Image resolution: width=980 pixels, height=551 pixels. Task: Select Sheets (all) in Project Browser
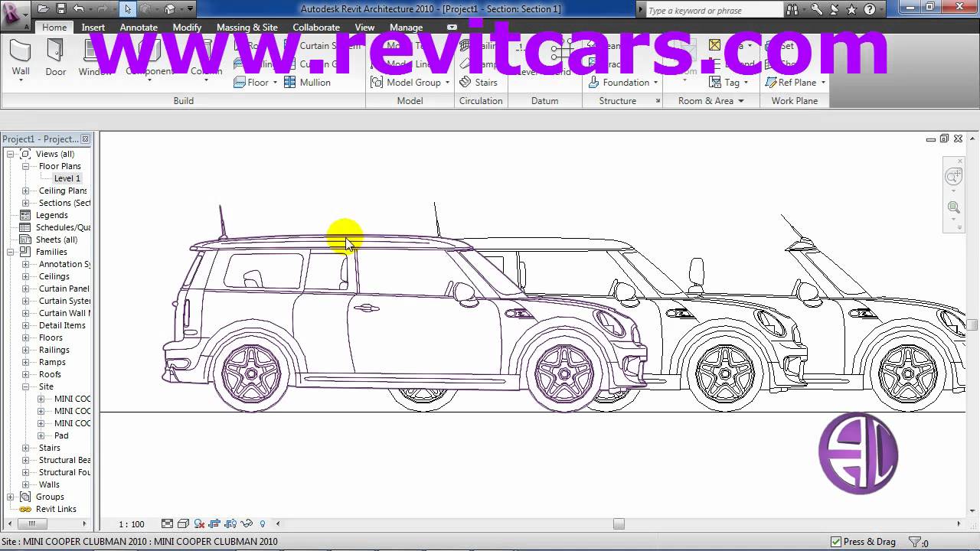tap(56, 240)
